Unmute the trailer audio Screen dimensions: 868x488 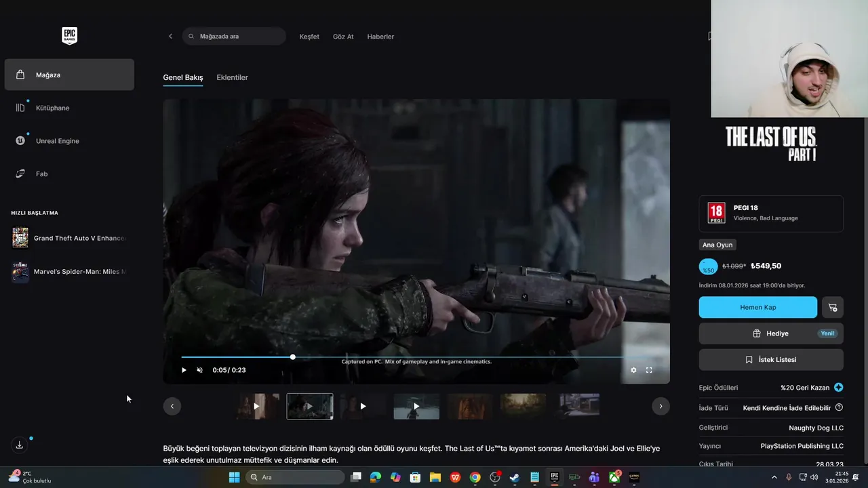(199, 370)
